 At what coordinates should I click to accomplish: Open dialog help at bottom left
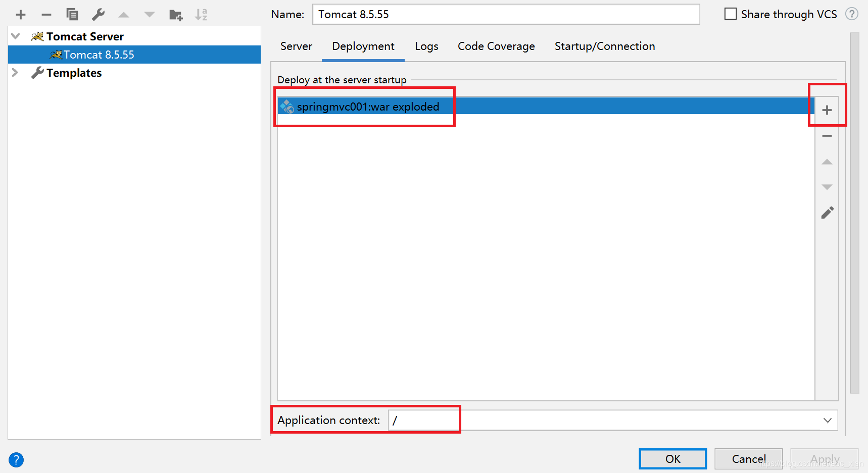pos(16,460)
